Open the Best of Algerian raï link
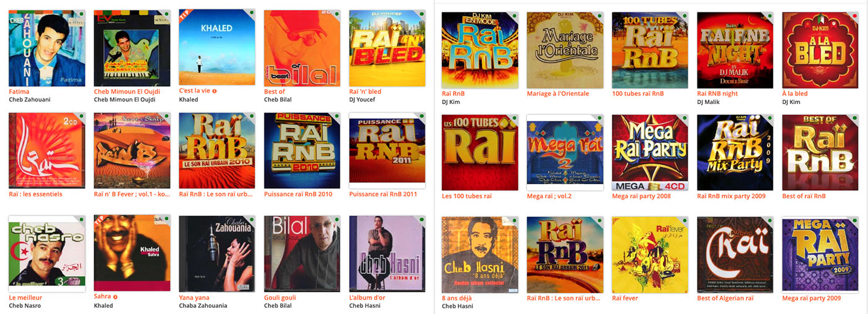This screenshot has height=314, width=868. [x=725, y=298]
